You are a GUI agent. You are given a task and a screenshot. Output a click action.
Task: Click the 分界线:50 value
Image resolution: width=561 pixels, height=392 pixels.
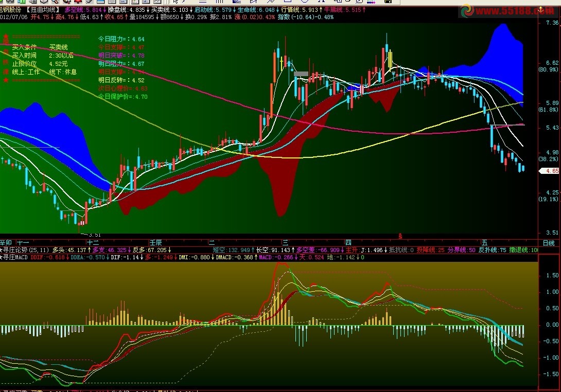coord(461,250)
